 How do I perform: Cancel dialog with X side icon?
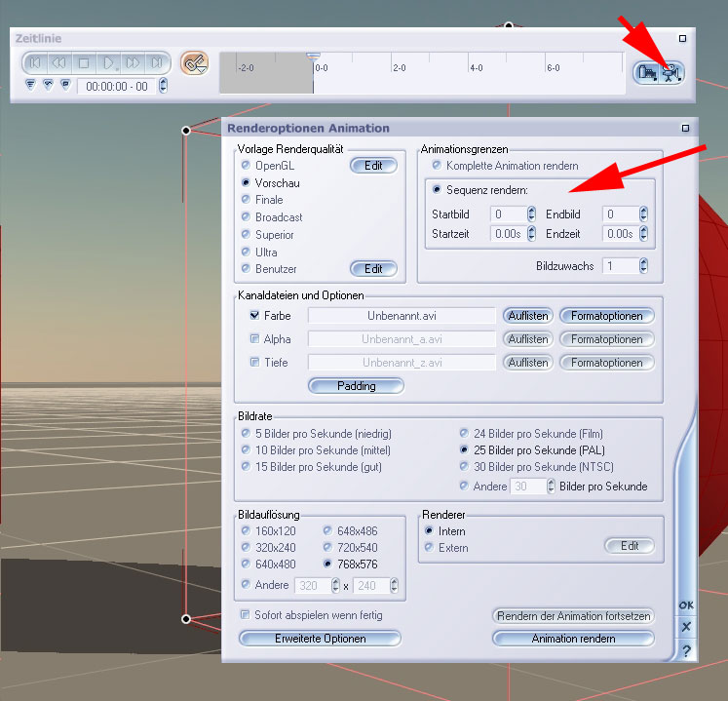tap(686, 627)
